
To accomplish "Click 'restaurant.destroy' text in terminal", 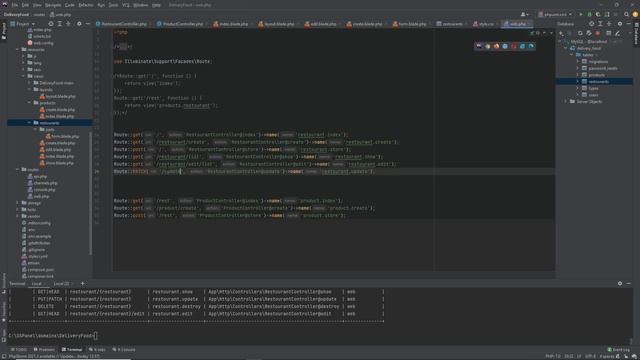I will [176, 307].
